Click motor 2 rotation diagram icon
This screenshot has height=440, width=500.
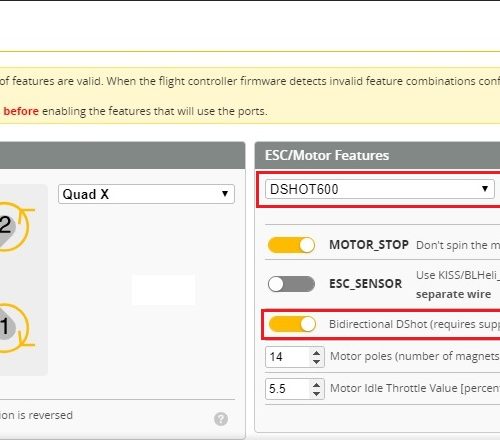(x=13, y=227)
